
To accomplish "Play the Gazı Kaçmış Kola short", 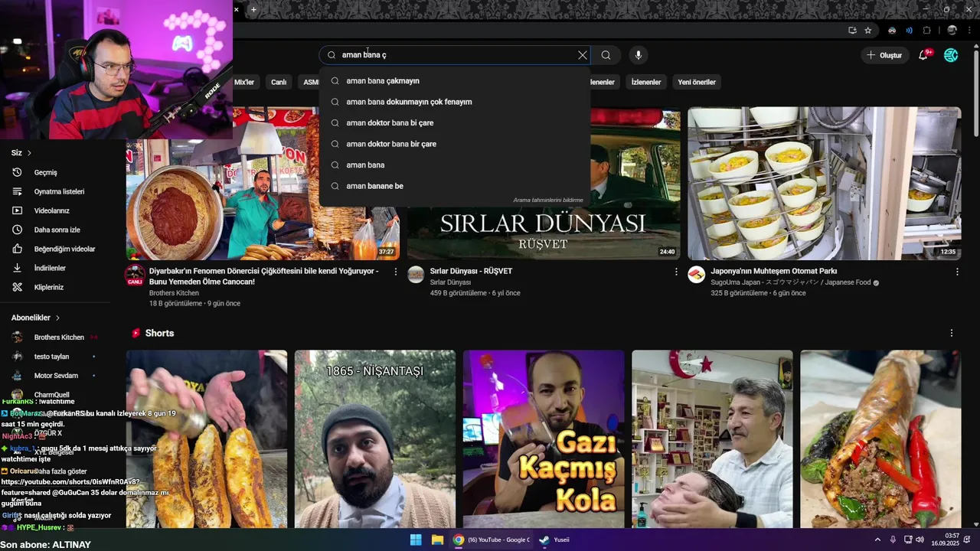I will pyautogui.click(x=544, y=439).
